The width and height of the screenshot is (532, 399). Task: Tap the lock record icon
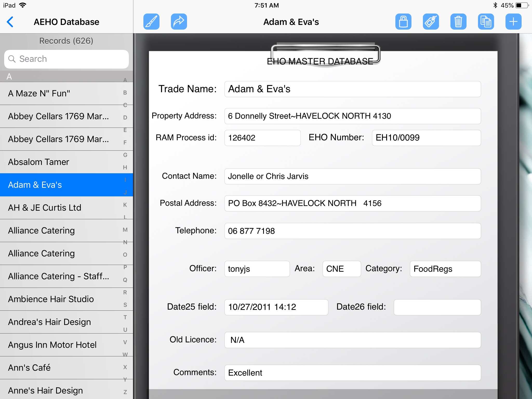click(403, 22)
